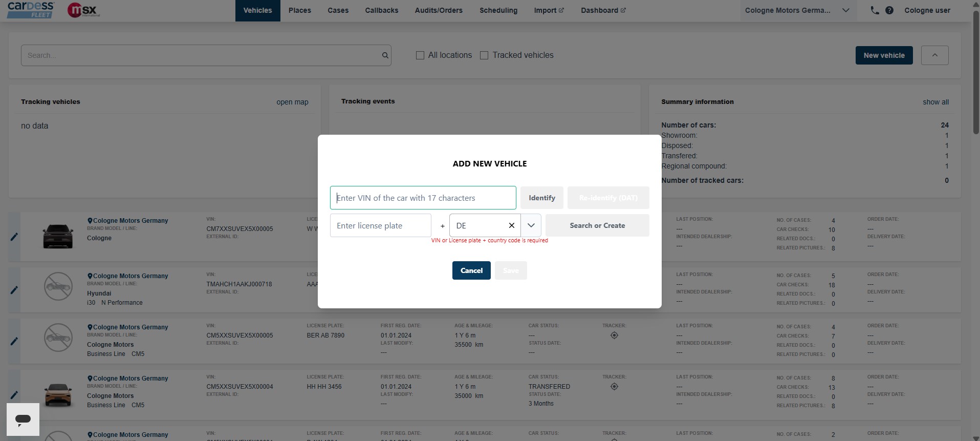Click the search magnifier icon
This screenshot has width=980, height=441.
(x=385, y=55)
